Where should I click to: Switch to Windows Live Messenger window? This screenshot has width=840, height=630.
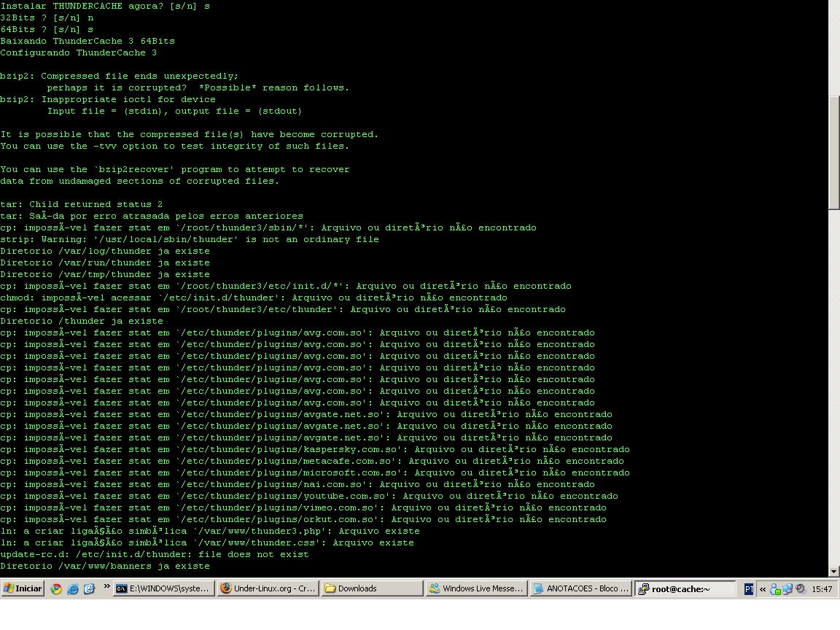pos(477,588)
